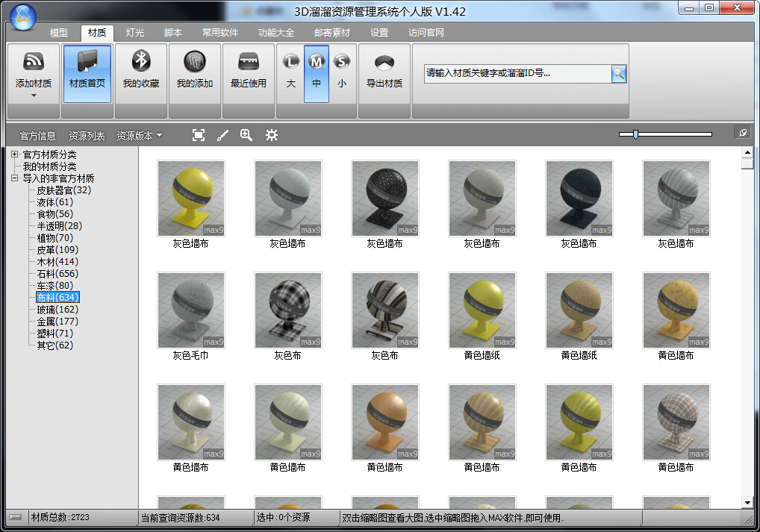760x532 pixels.
Task: Expand the 官方材质分类 tree node
Action: tap(14, 154)
